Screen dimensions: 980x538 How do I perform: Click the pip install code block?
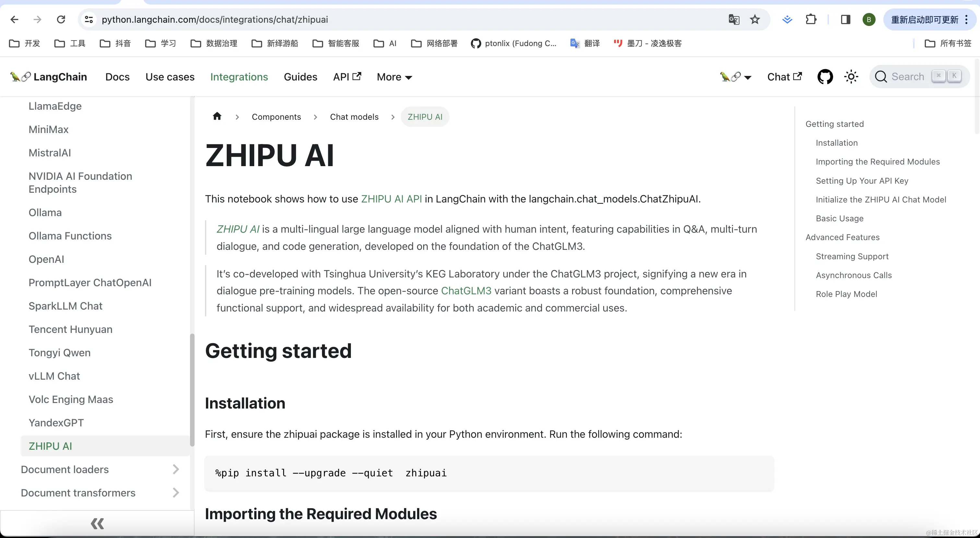click(x=489, y=473)
